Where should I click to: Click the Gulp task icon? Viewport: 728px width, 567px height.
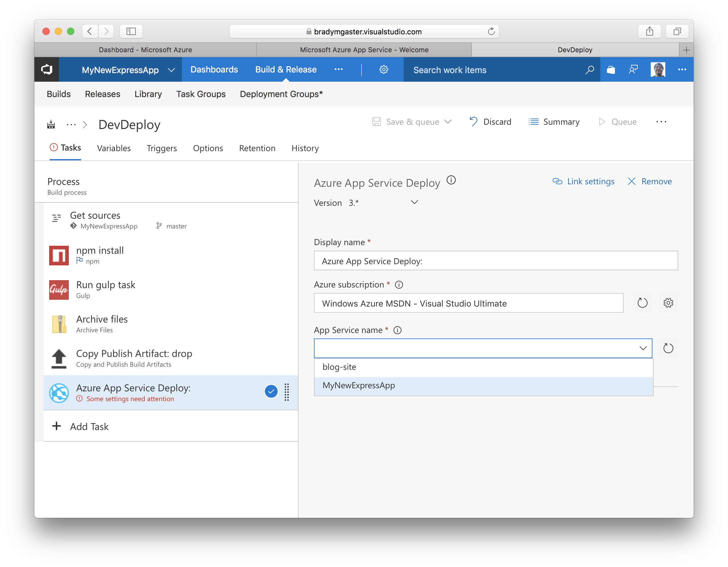[x=59, y=290]
